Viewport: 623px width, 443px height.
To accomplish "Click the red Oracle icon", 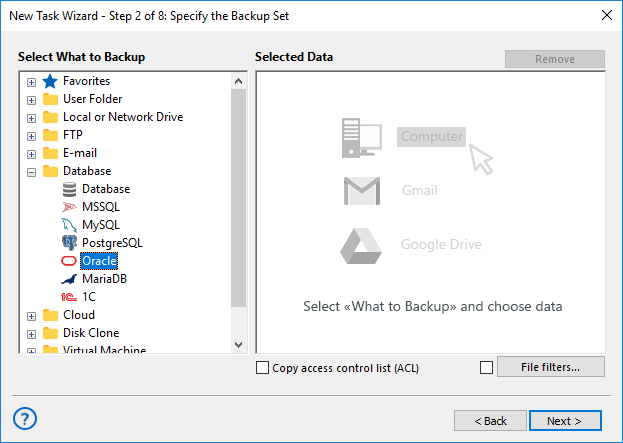I will (69, 261).
